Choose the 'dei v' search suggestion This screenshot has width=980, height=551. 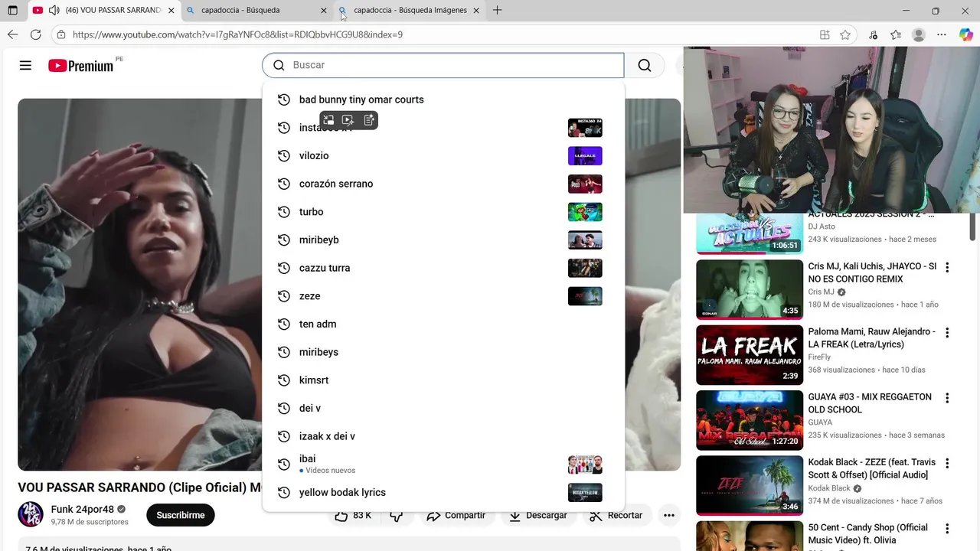(443, 408)
